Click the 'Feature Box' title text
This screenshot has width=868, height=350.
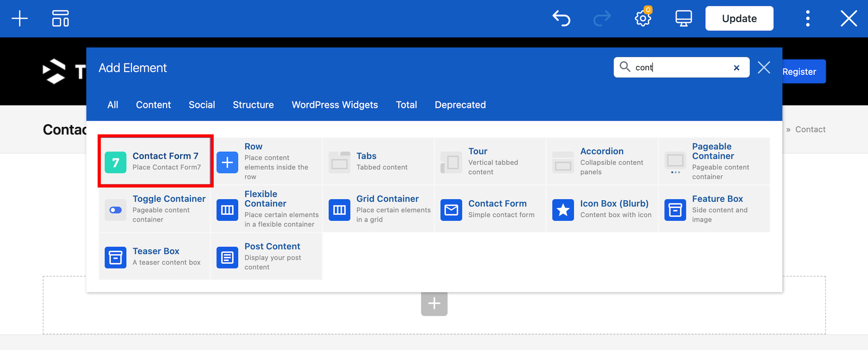pyautogui.click(x=717, y=199)
